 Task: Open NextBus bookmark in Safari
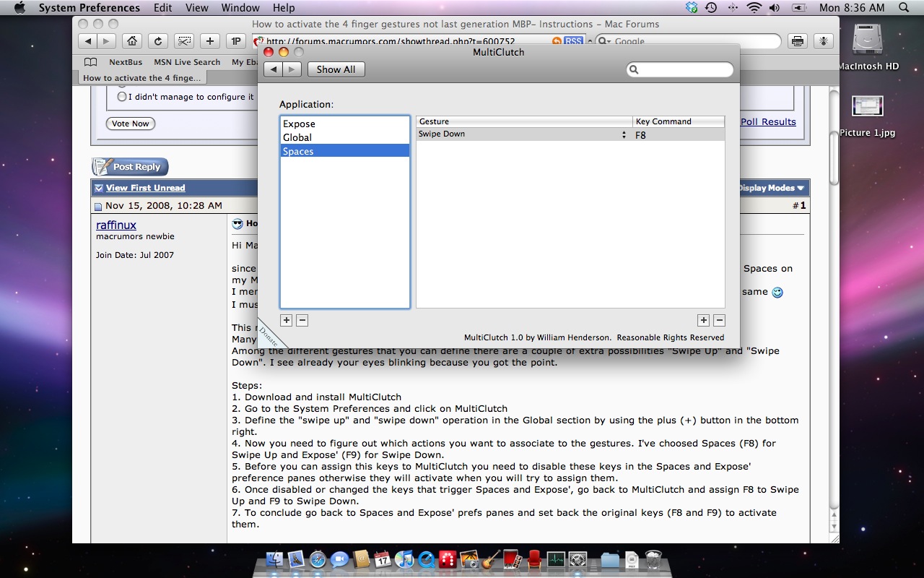coord(126,62)
